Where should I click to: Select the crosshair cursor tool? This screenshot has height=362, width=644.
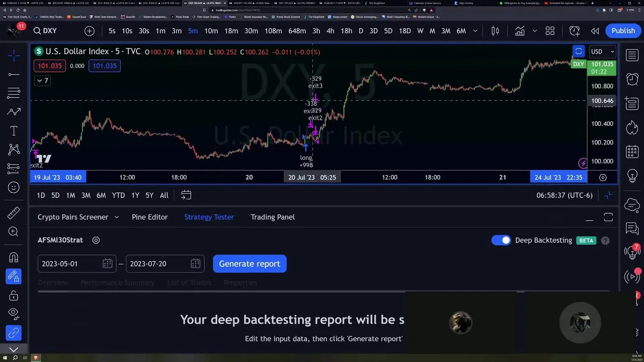pos(14,56)
